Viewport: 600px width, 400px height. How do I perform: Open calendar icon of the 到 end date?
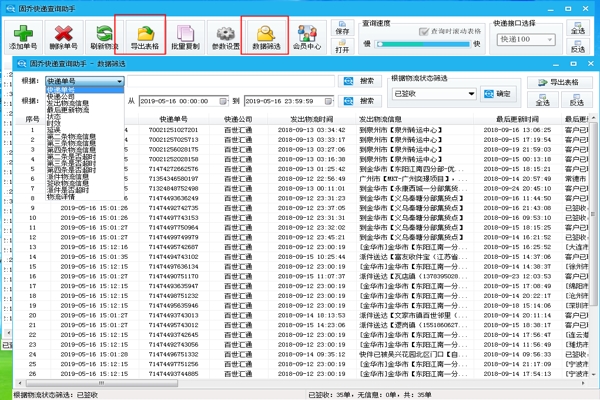tap(328, 101)
